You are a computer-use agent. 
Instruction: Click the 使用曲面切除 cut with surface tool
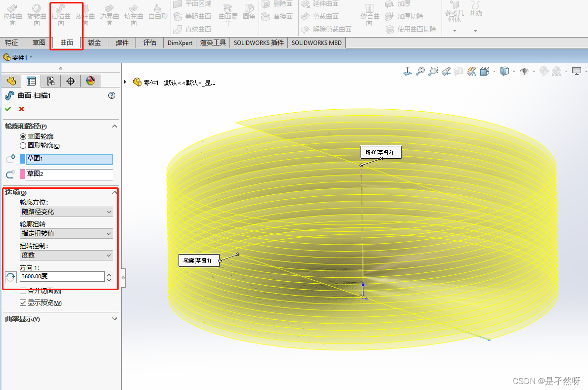pyautogui.click(x=411, y=29)
